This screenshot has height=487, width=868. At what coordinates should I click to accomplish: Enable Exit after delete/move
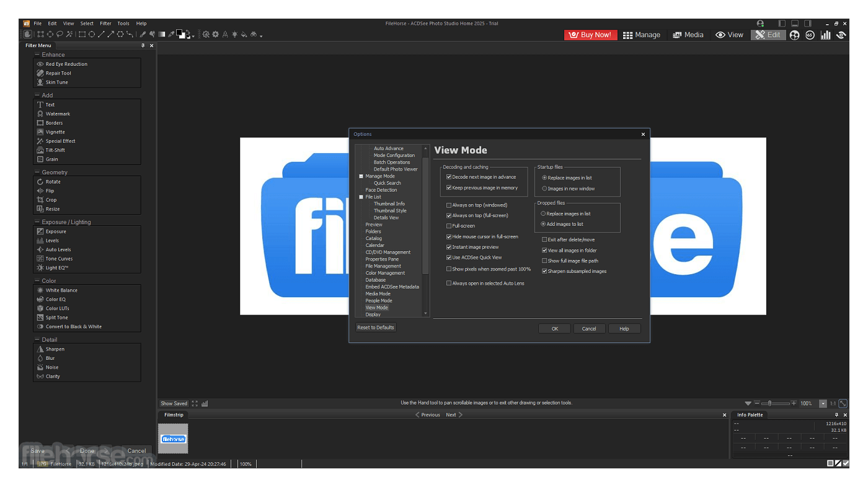coord(544,239)
